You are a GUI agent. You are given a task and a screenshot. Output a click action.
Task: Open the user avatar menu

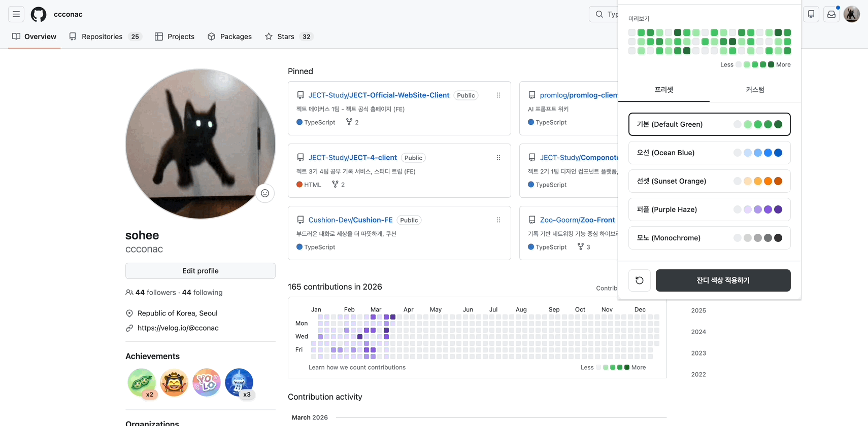click(852, 14)
